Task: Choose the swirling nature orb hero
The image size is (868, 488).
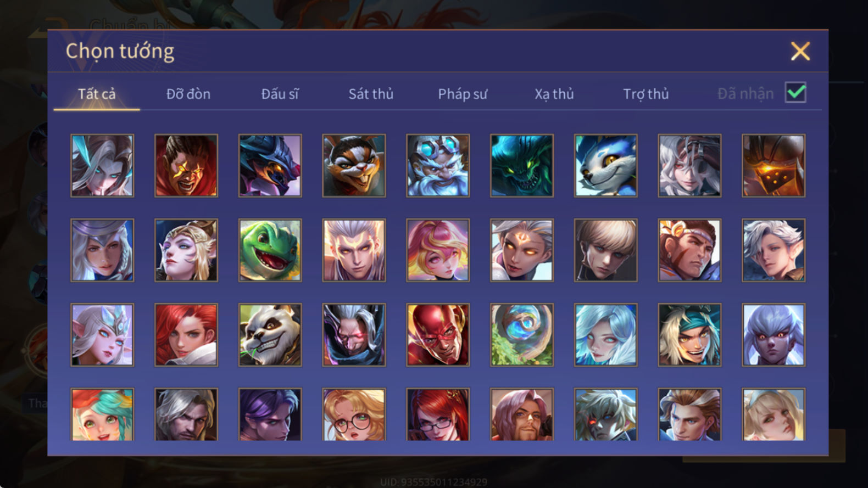Action: pyautogui.click(x=522, y=335)
